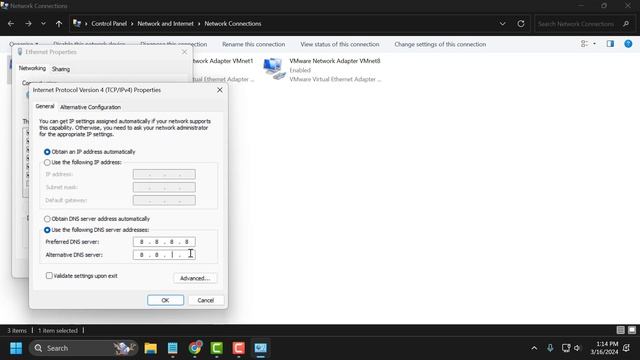Close the Ethernet Properties dialog
Image resolution: width=640 pixels, height=360 pixels.
(x=184, y=52)
